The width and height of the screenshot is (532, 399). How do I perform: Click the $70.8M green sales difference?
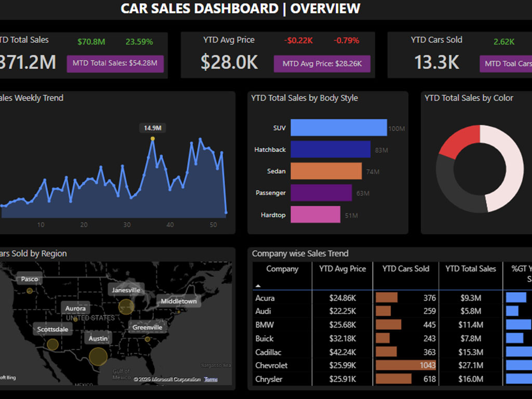coord(91,42)
